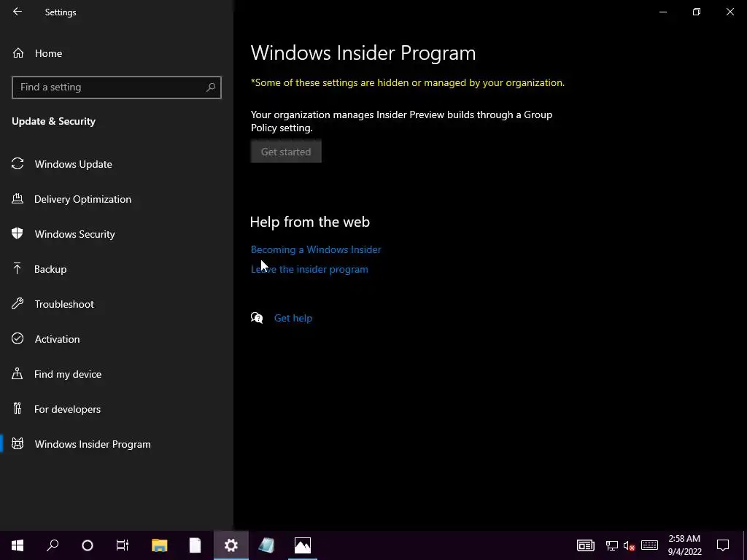Viewport: 747px width, 560px height.
Task: Restore down the Settings window
Action: pos(697,12)
